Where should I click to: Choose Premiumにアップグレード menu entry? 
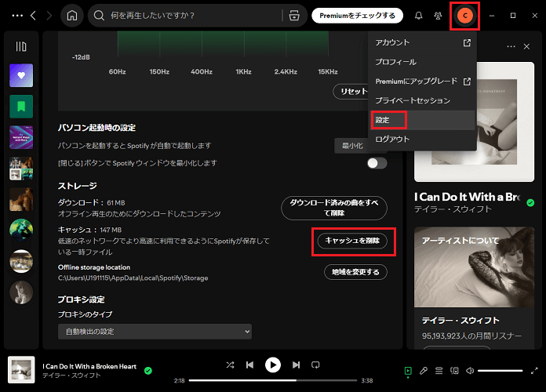coord(423,82)
